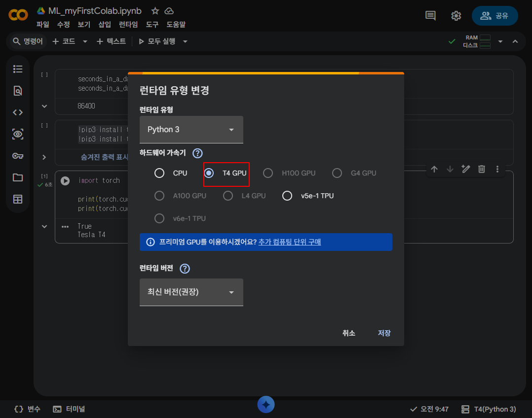532x418 pixels.
Task: Check the cloud save status icon
Action: click(169, 11)
